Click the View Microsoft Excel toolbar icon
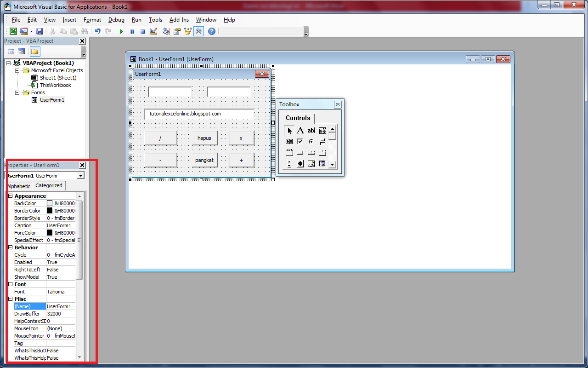The width and height of the screenshot is (588, 368). pos(13,31)
